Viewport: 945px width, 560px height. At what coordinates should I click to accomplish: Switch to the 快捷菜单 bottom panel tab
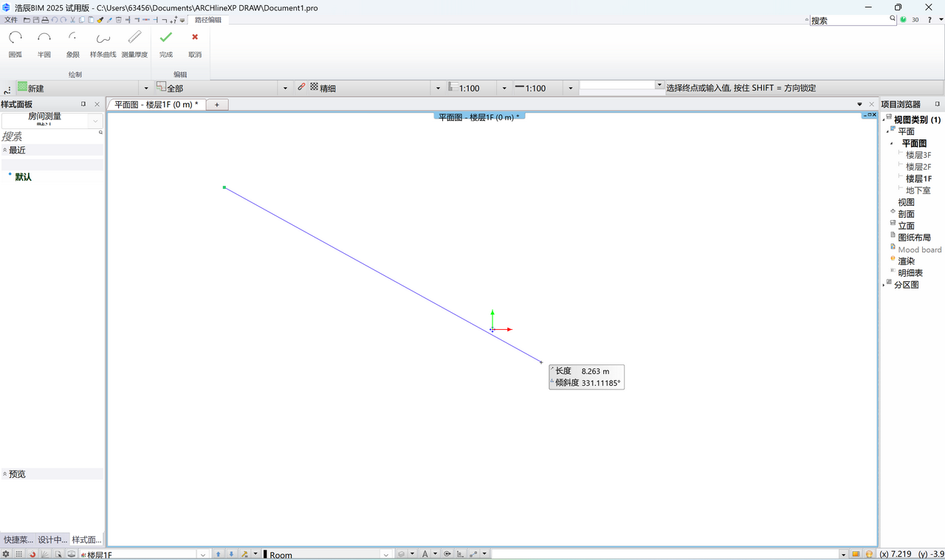[18, 539]
